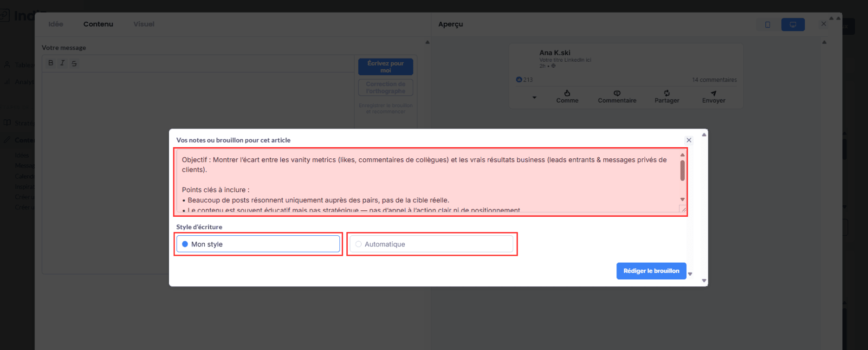Viewport: 868px width, 350px height.
Task: Click inside the notes draft text area
Action: (x=427, y=181)
